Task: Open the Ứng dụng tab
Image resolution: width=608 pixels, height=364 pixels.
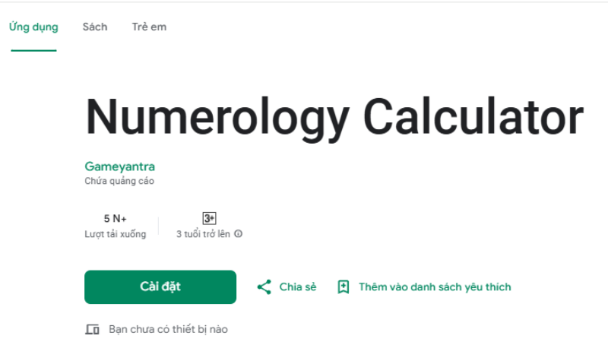Action: click(x=33, y=27)
